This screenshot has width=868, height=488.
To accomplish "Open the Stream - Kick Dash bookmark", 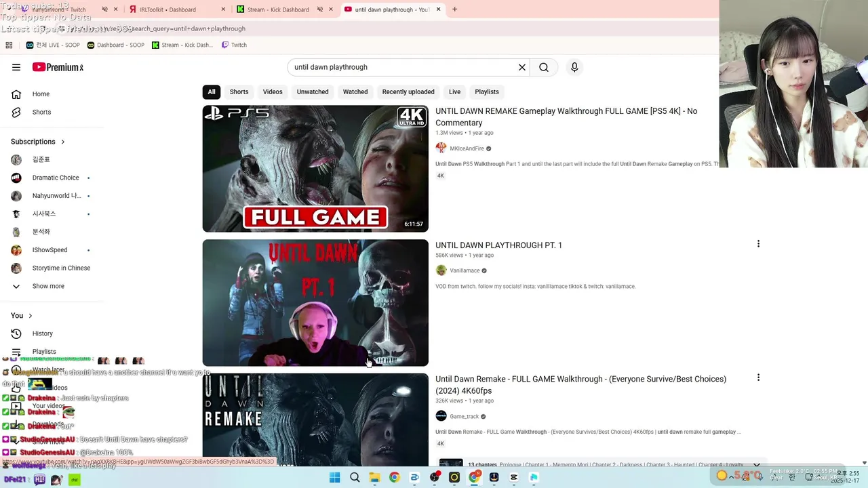I will (x=182, y=45).
